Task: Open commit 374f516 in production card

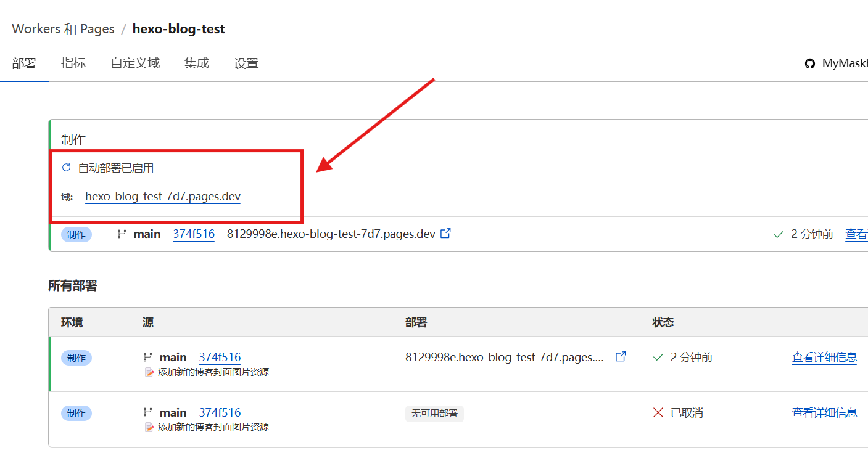Action: click(x=194, y=234)
